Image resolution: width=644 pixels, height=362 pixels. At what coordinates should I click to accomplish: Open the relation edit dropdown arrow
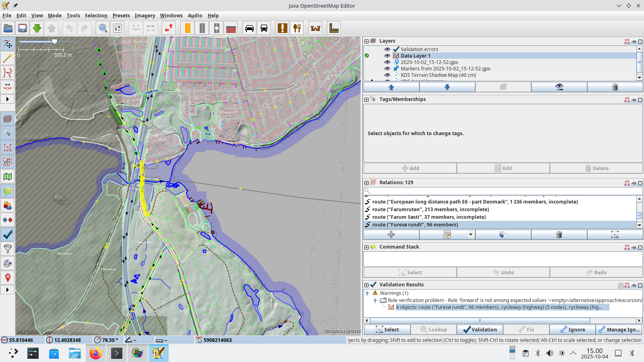click(x=471, y=234)
